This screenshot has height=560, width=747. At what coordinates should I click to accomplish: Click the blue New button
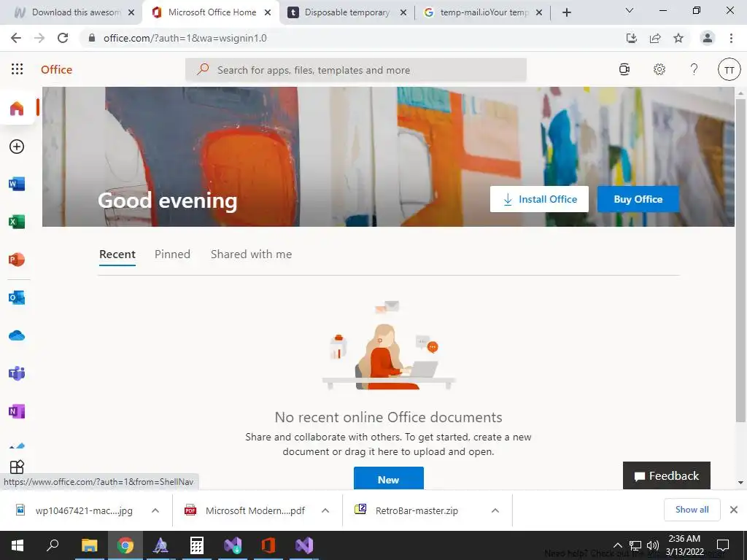tap(389, 478)
